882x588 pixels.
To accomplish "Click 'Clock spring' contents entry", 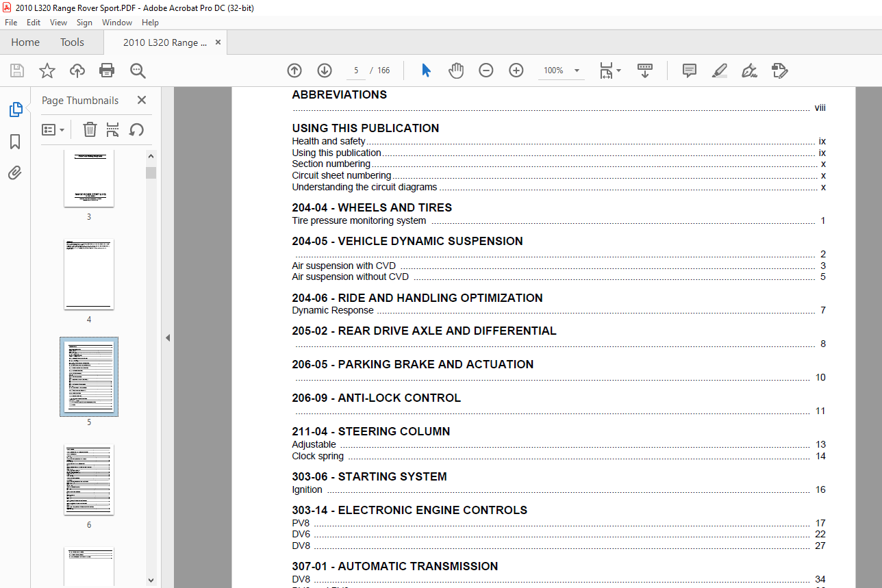I will [x=318, y=457].
